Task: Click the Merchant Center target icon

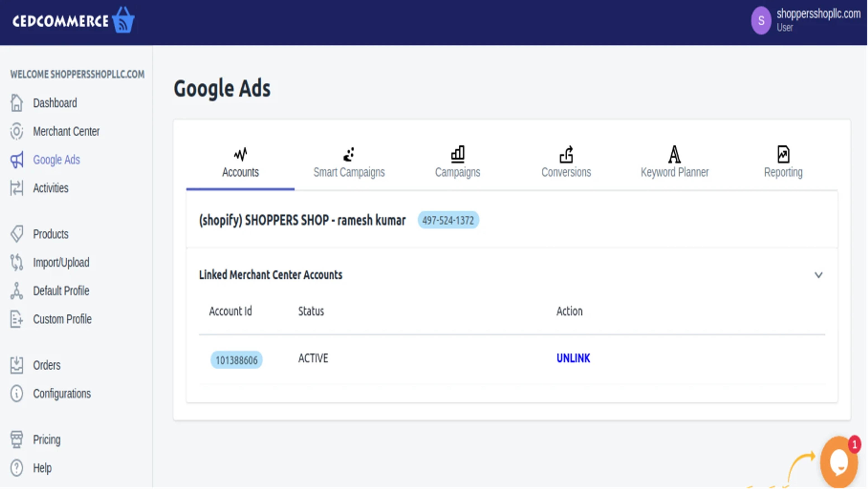Action: (17, 131)
